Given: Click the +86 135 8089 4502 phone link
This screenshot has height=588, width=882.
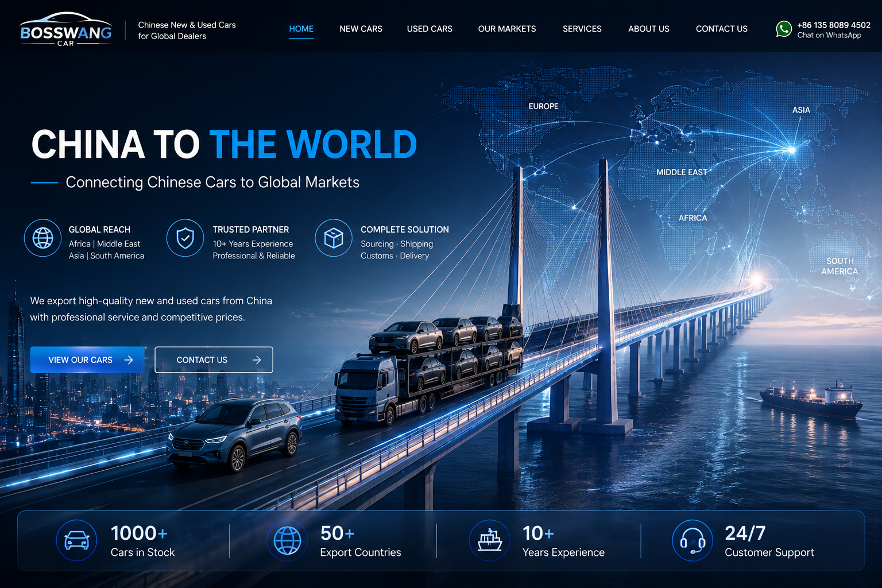Looking at the screenshot, I should pyautogui.click(x=834, y=25).
